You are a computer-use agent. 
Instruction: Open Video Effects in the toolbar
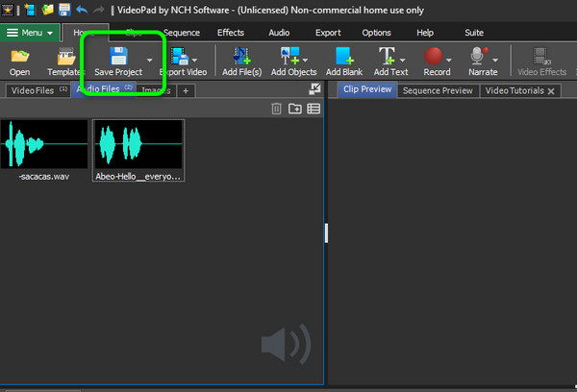click(541, 61)
